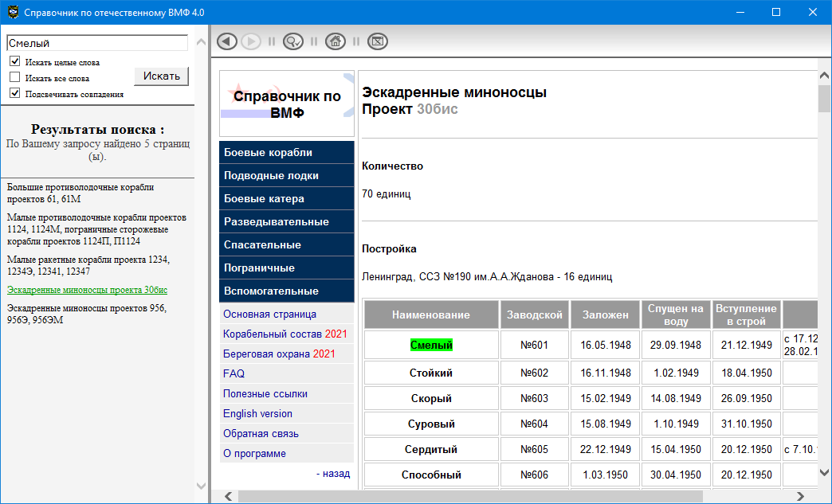Click the '16.05.1948' laid-down date cell
Image resolution: width=832 pixels, height=504 pixels.
click(606, 345)
